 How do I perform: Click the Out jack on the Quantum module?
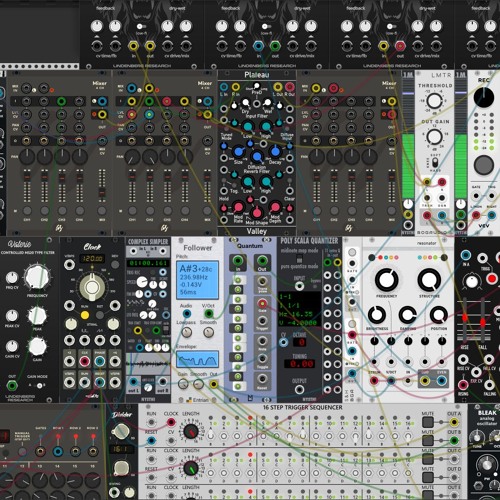click(x=262, y=260)
